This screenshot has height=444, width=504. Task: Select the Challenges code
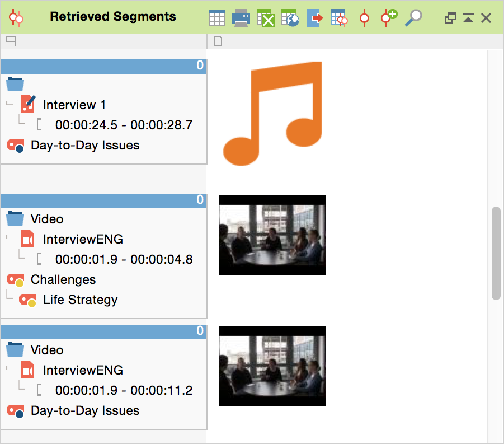[63, 279]
